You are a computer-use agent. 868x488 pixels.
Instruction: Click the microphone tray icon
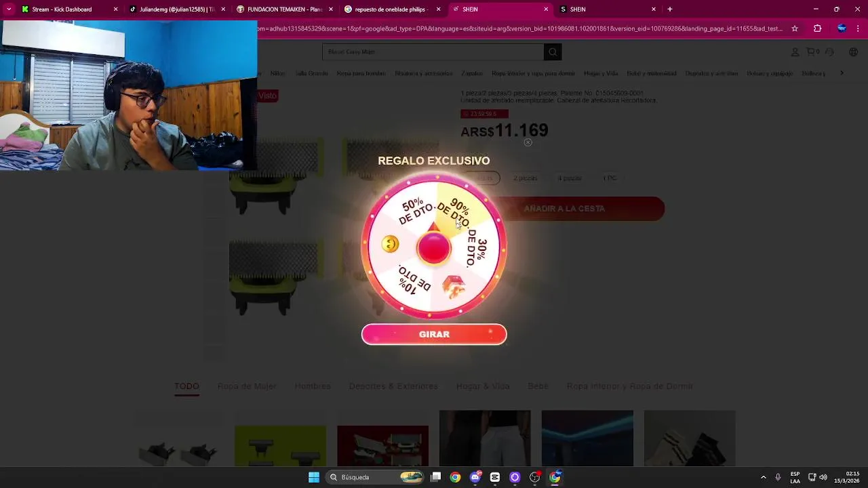coord(778,477)
